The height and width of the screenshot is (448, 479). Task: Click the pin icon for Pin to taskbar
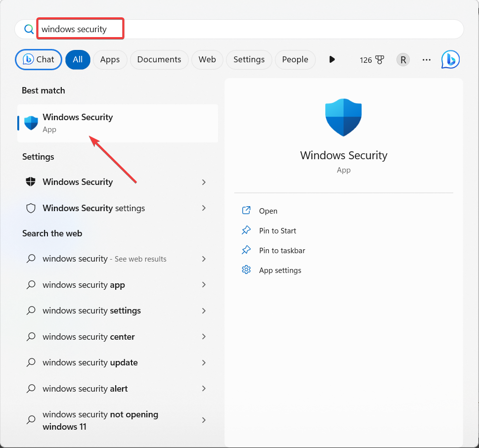click(x=246, y=250)
